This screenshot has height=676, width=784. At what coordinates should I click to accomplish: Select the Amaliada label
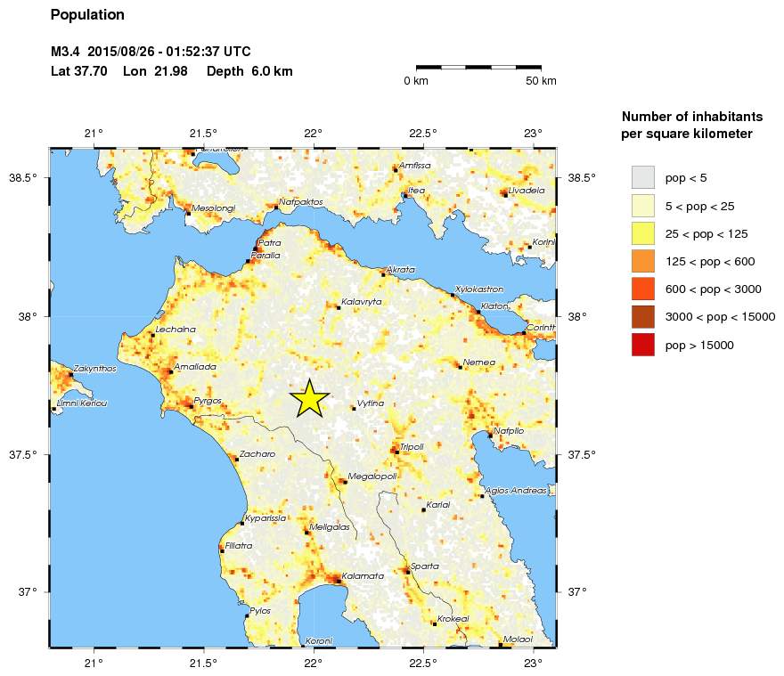pos(195,366)
